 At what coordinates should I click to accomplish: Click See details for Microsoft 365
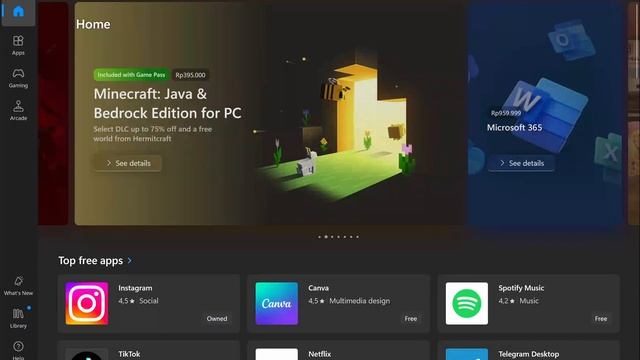coord(521,163)
